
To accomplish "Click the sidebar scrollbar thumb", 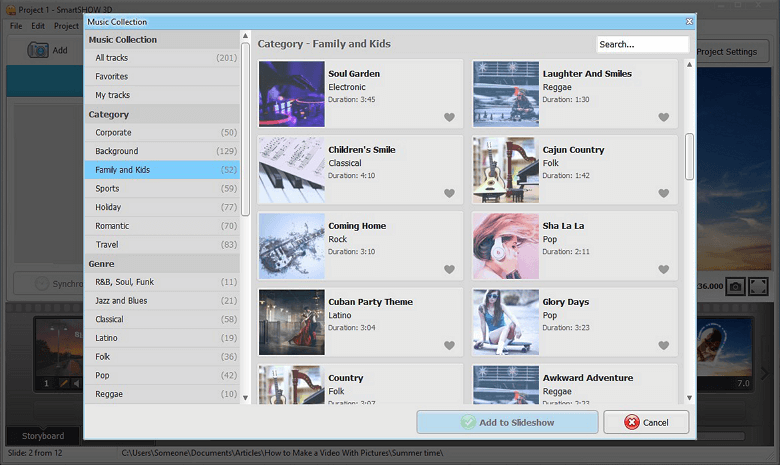I will [x=245, y=129].
